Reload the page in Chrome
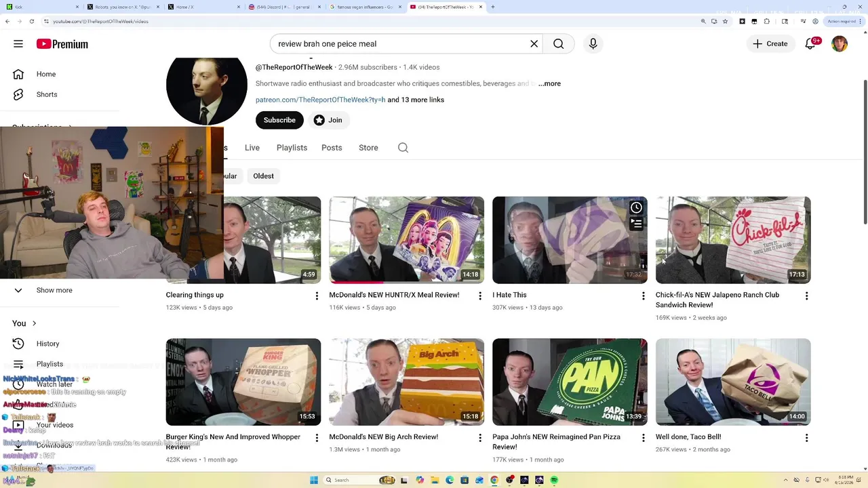Screen dimensions: 868x488 coord(31,21)
